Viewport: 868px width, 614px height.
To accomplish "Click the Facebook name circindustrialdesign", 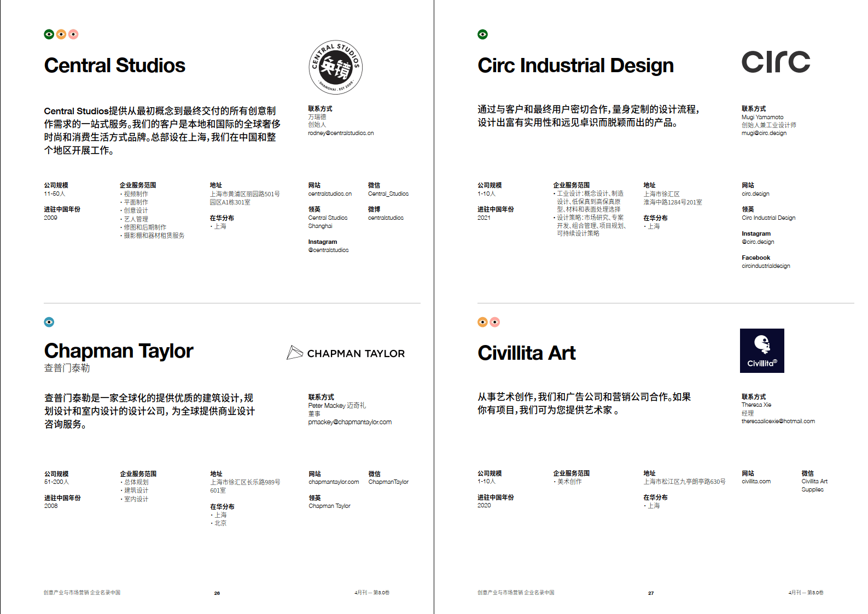I will tap(766, 266).
